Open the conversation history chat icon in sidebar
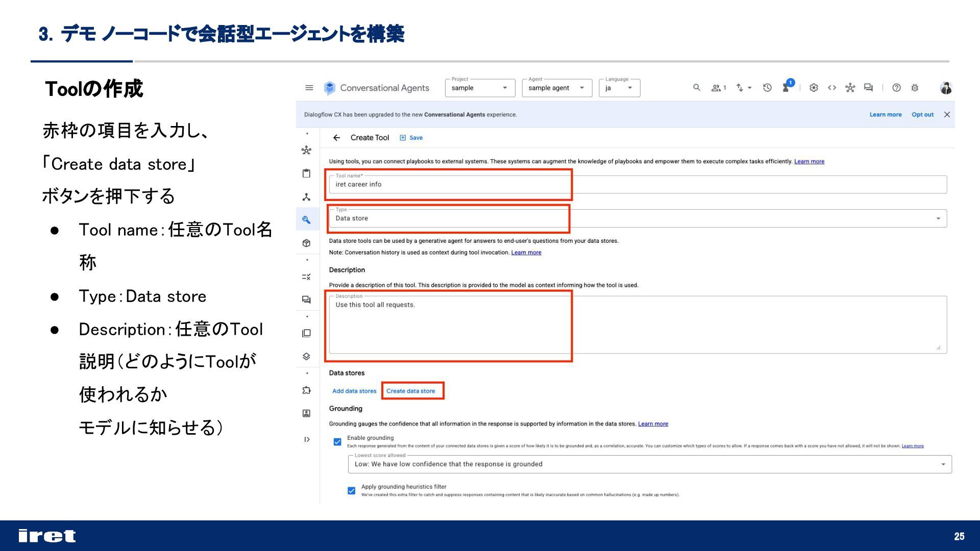This screenshot has width=980, height=551. (306, 300)
